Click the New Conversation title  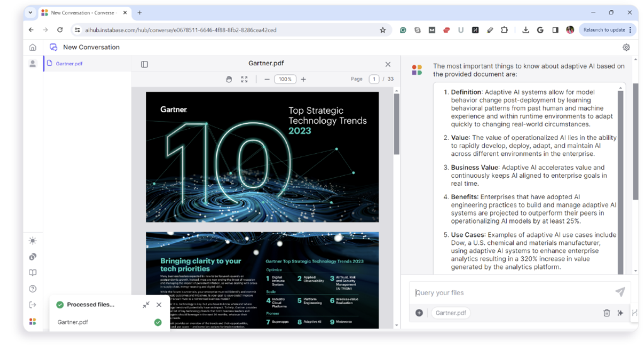[91, 47]
